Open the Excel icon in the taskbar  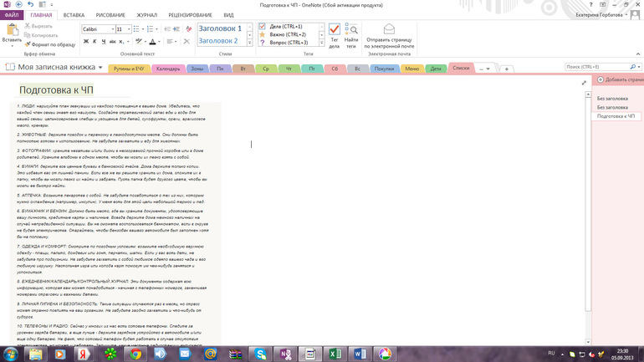335,354
